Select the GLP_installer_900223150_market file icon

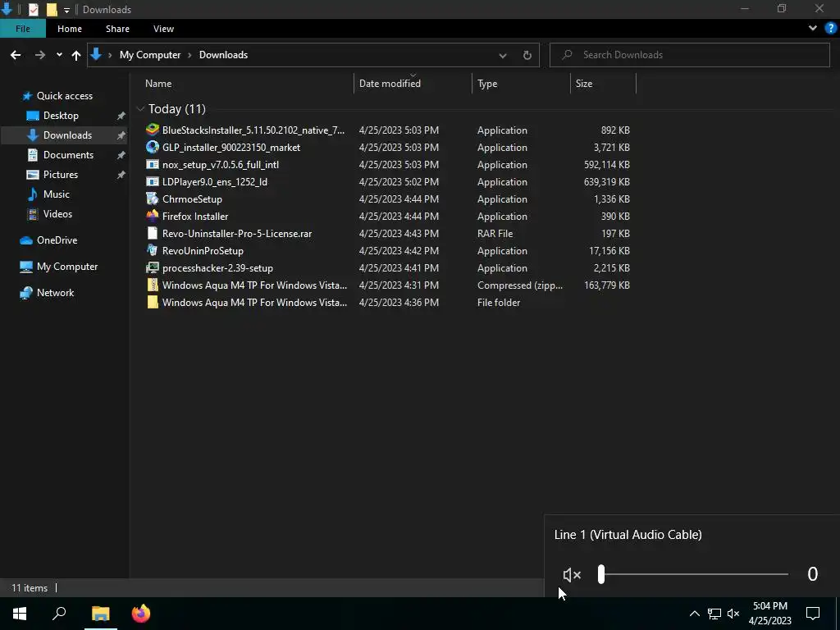coord(153,147)
